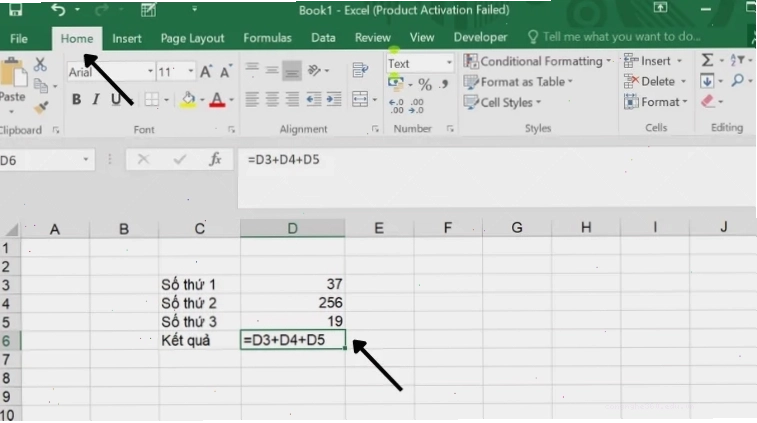The width and height of the screenshot is (757, 423).
Task: Open the font size 11 dropdown
Action: coord(190,72)
